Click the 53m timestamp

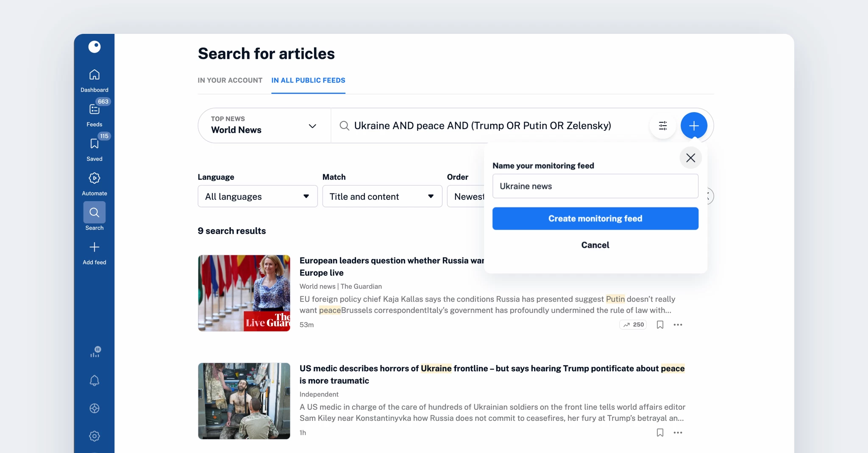[x=307, y=325]
